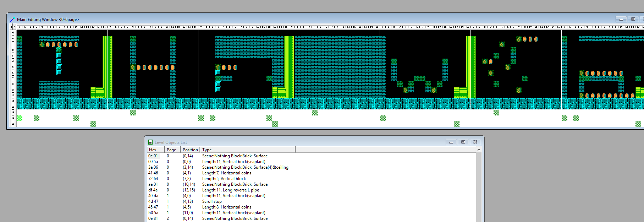Click the Page column header
Screen dimensions: 644x222
click(172, 150)
